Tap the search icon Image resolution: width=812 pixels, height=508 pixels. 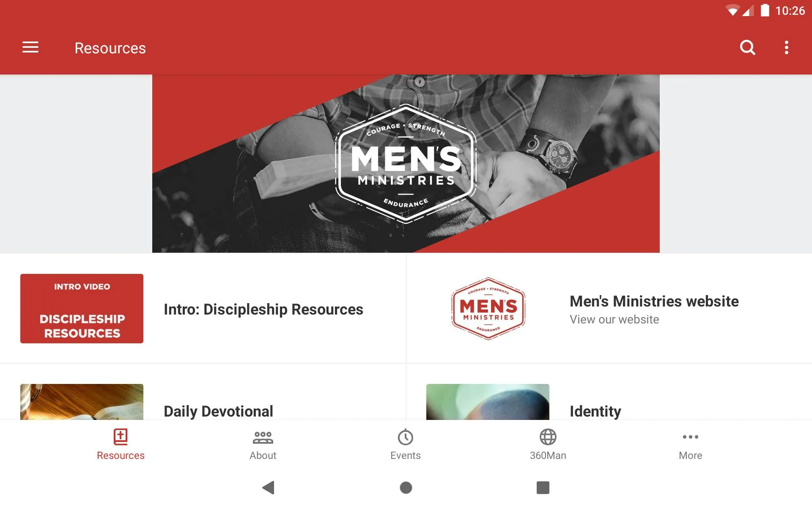748,48
